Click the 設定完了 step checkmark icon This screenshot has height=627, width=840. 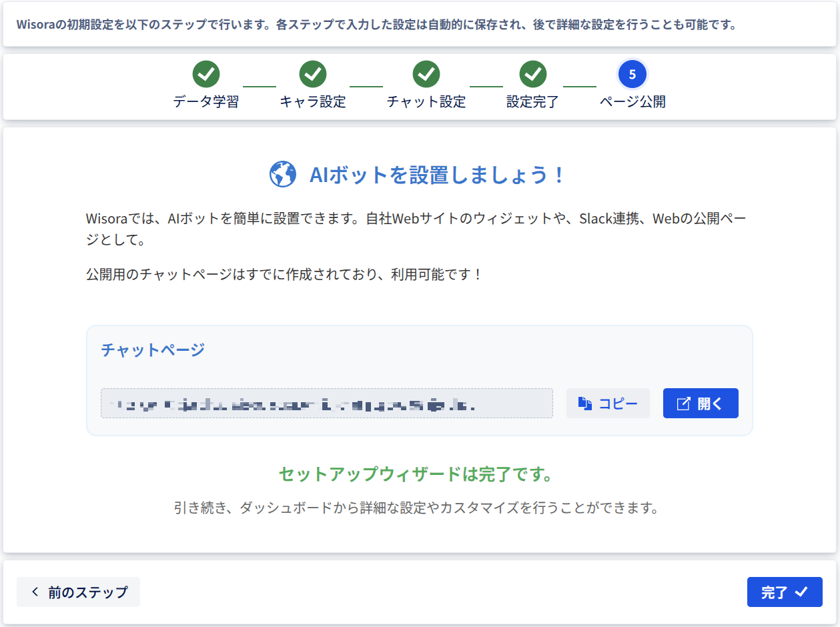pos(532,74)
